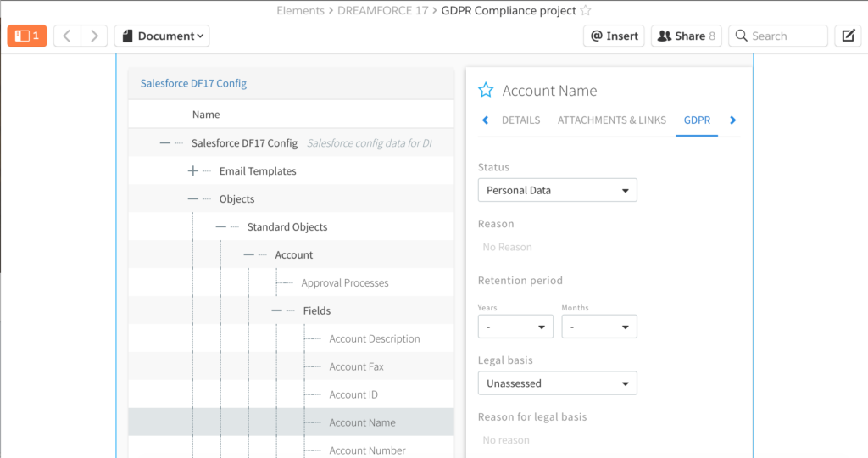This screenshot has width=868, height=458.
Task: Switch to the ATTACHMENTS & LINKS tab
Action: [x=611, y=120]
